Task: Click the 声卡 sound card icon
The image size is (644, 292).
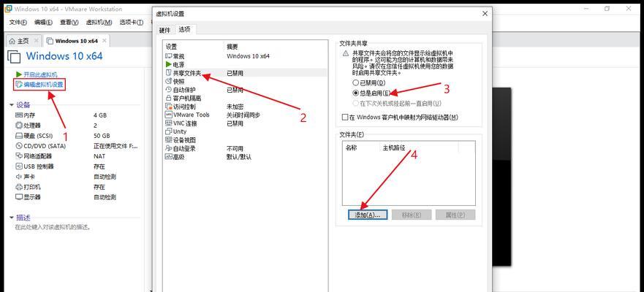Action: click(x=19, y=177)
